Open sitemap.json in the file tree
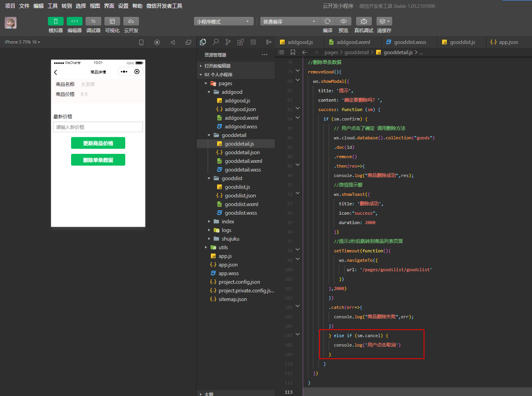This screenshot has width=532, height=396. tap(236, 299)
